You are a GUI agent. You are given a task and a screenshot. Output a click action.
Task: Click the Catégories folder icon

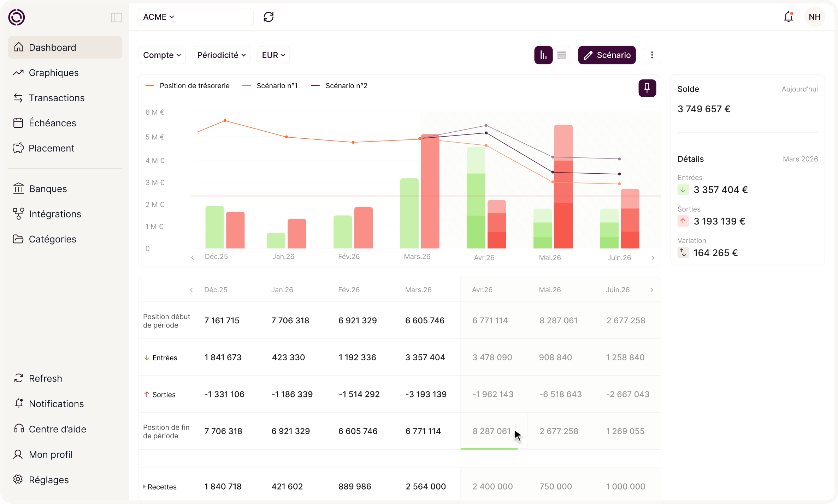tap(18, 239)
